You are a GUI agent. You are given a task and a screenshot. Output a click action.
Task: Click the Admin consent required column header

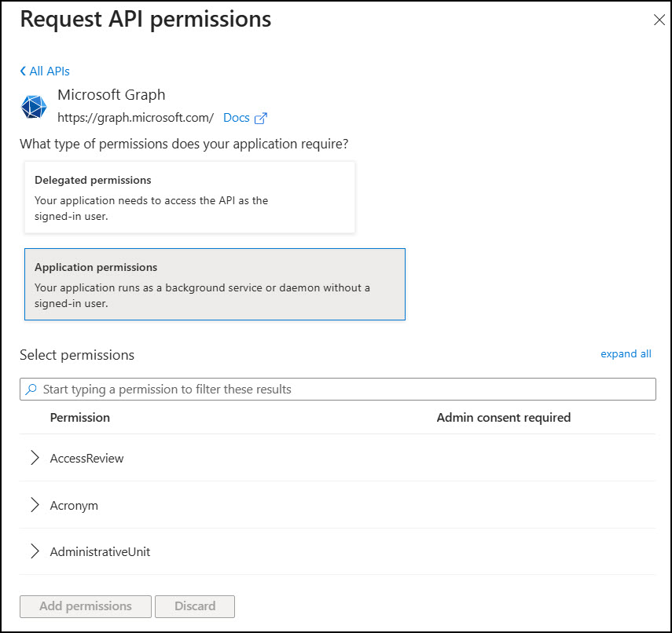[503, 417]
